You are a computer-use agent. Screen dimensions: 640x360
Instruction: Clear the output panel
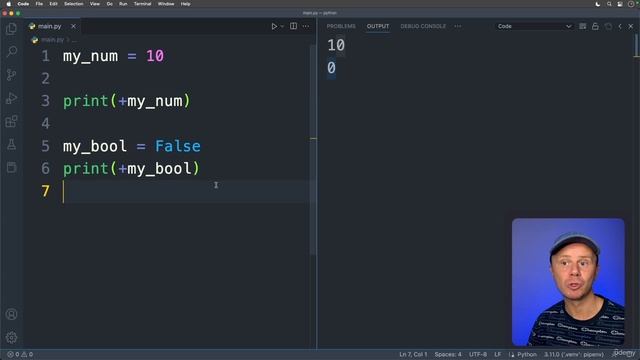582,26
